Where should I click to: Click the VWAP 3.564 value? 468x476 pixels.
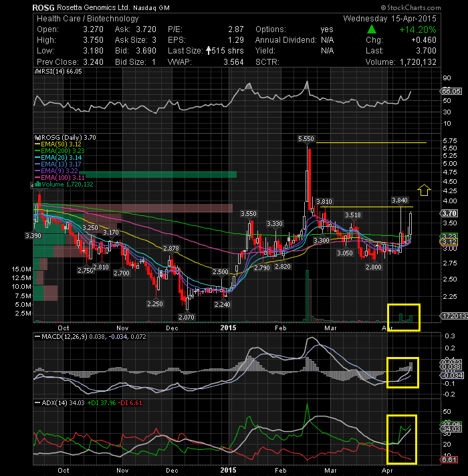pos(233,62)
